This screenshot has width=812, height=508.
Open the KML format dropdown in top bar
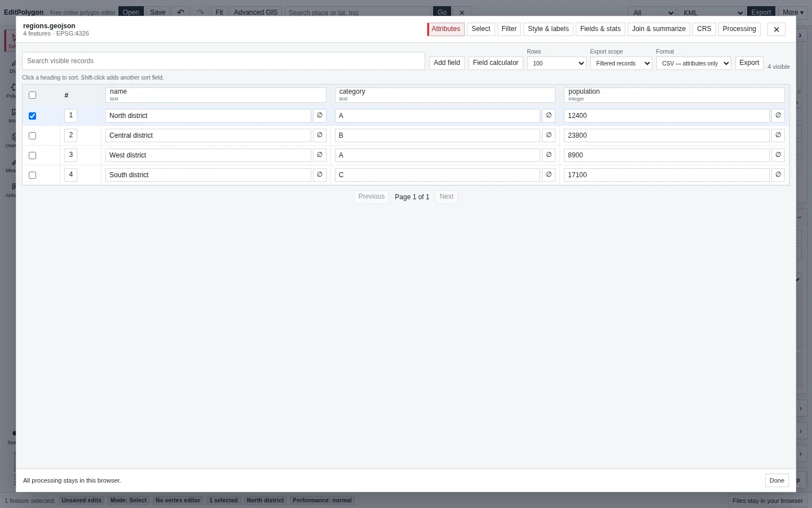712,12
